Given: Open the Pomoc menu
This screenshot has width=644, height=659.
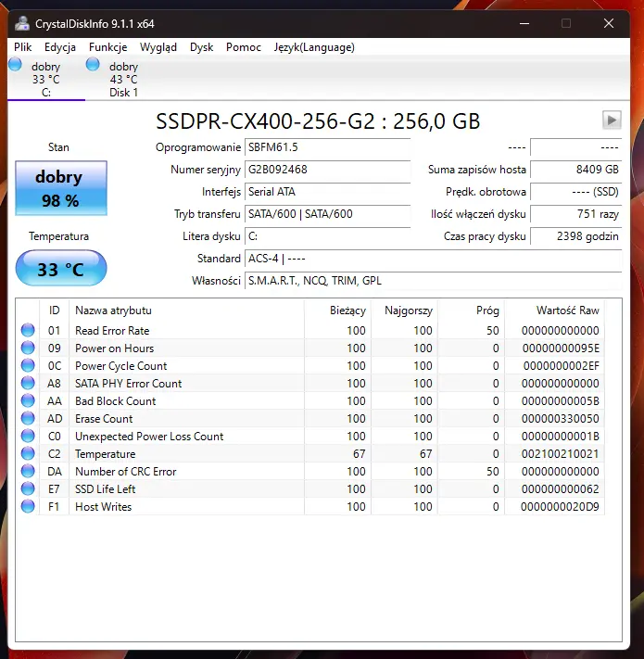Looking at the screenshot, I should (x=244, y=47).
